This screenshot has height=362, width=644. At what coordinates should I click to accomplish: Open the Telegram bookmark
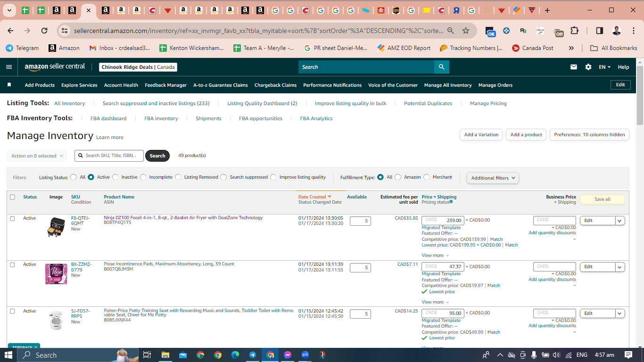(22, 48)
